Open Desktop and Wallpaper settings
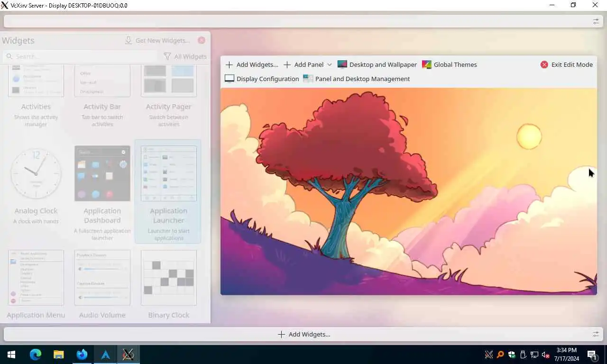This screenshot has width=607, height=364. 377,64
